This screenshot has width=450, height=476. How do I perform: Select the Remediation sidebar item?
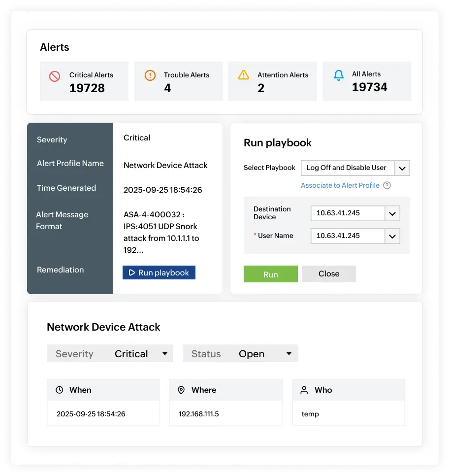(x=60, y=270)
